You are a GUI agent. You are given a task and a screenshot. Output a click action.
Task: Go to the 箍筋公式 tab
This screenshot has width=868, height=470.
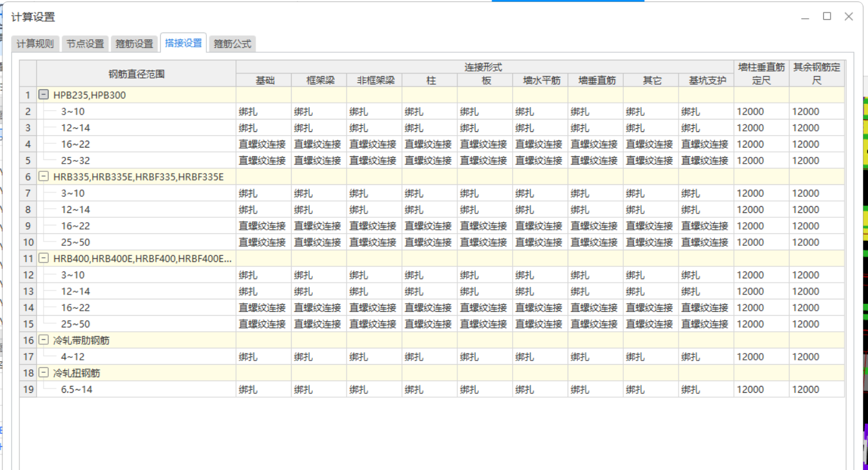point(232,44)
